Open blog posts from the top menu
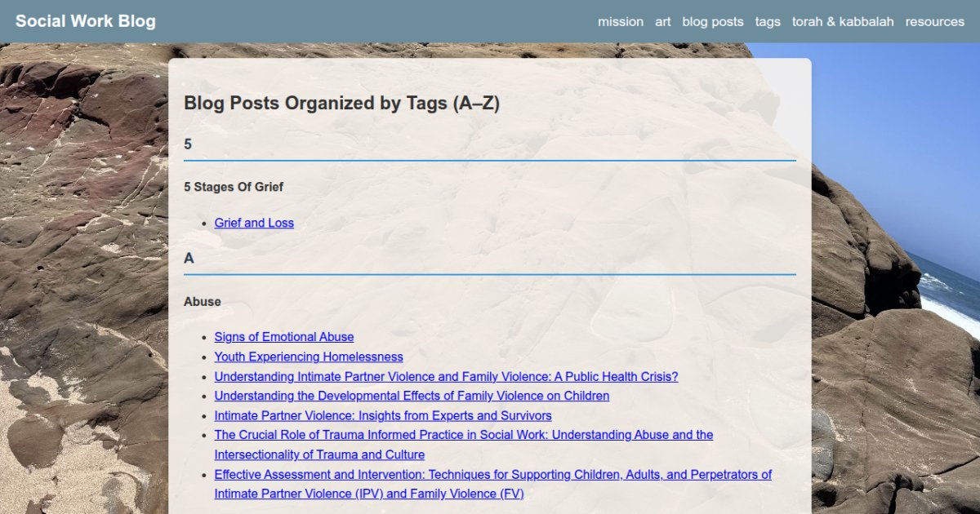The height and width of the screenshot is (514, 980). [712, 22]
